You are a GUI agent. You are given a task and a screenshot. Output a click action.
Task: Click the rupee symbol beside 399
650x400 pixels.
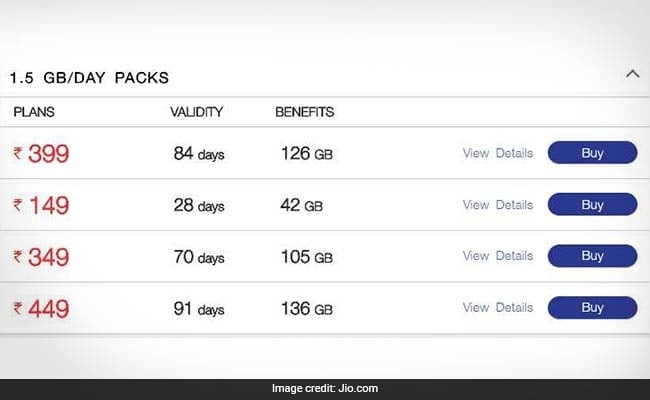pyautogui.click(x=18, y=154)
